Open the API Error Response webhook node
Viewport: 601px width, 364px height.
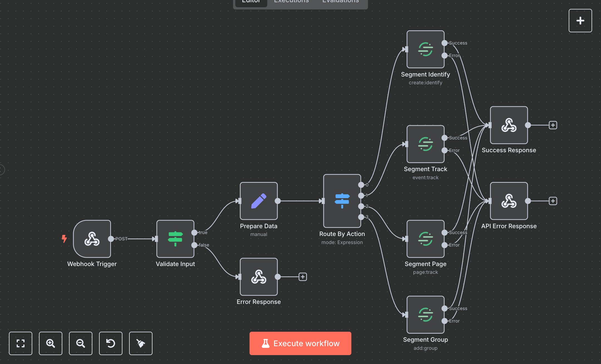point(509,201)
